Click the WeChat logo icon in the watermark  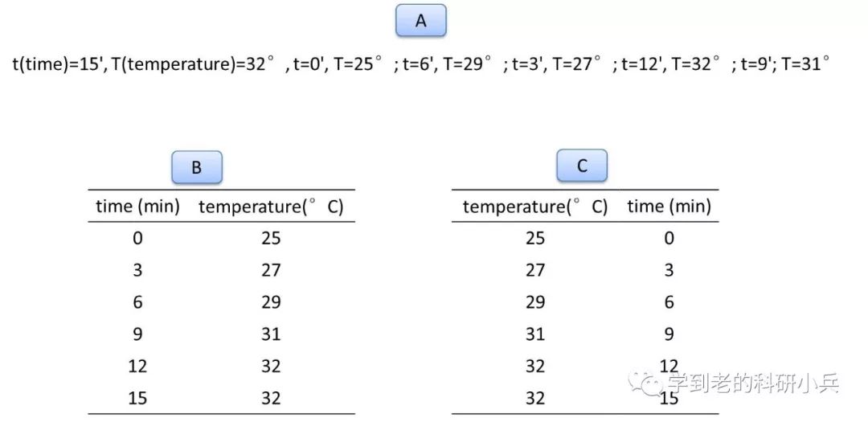[x=645, y=383]
